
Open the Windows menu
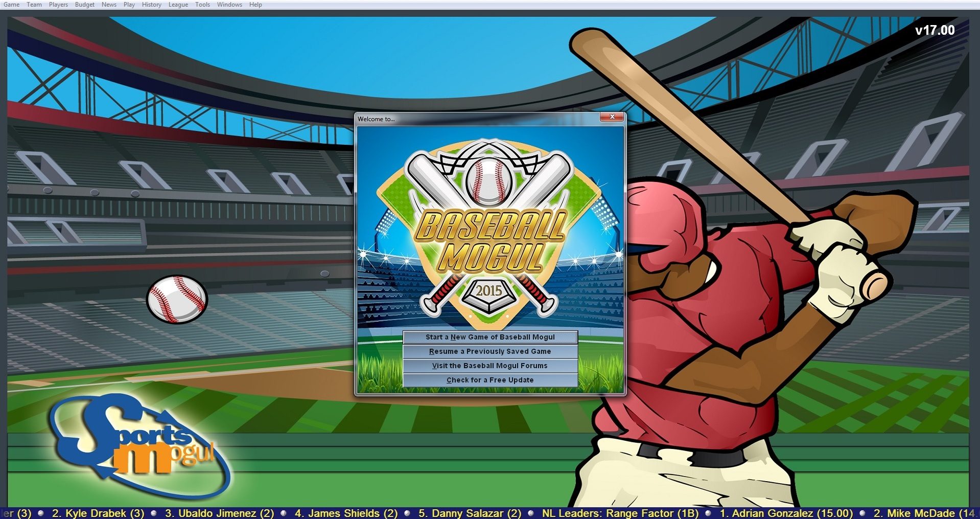[x=229, y=5]
